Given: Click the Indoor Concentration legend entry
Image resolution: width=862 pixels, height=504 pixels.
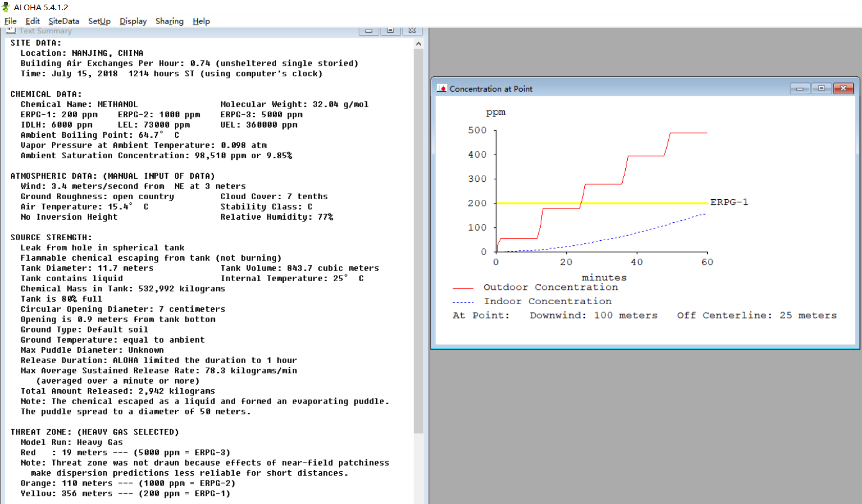Looking at the screenshot, I should tap(532, 302).
